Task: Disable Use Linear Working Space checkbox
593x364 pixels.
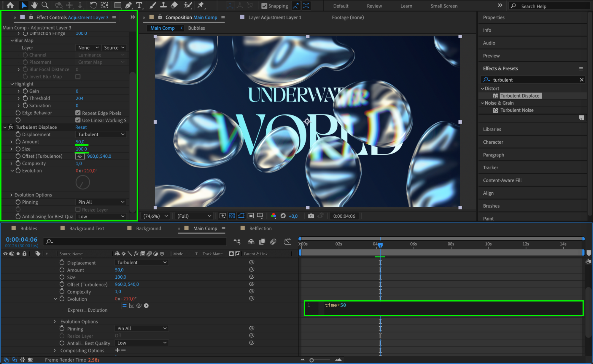Action: pyautogui.click(x=78, y=120)
